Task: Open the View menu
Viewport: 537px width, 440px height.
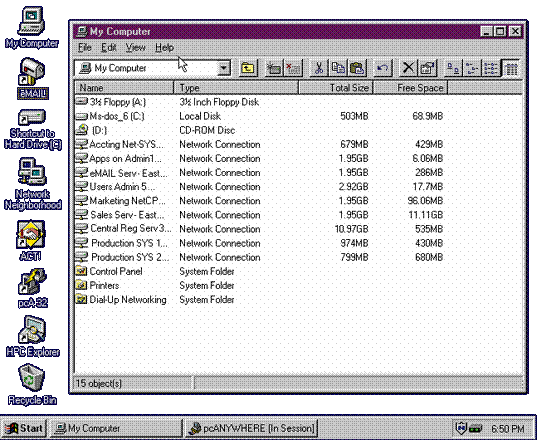Action: click(x=135, y=48)
